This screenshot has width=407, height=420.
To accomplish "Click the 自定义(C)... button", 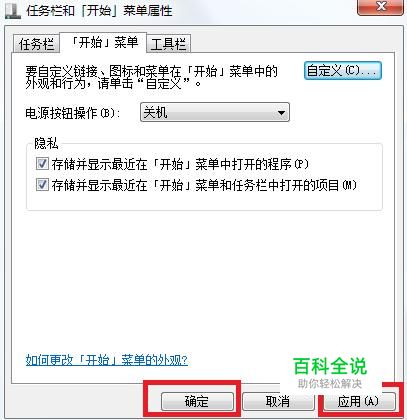I will coord(343,71).
